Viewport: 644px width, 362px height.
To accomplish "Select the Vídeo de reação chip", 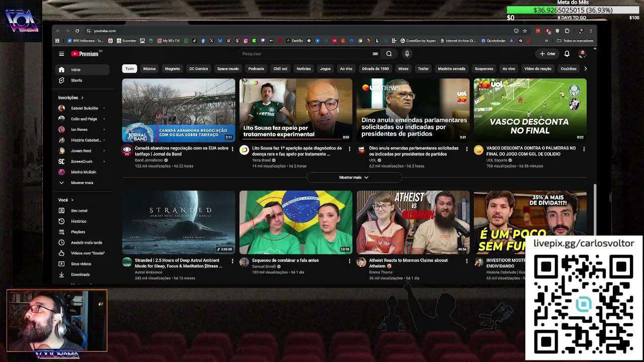I will 538,68.
